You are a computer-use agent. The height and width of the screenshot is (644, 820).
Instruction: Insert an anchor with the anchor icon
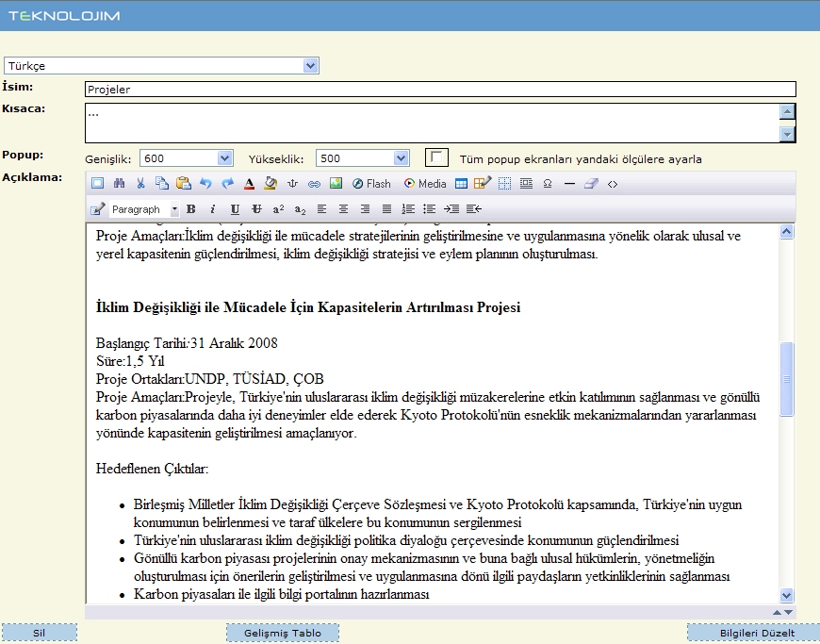pos(292,184)
